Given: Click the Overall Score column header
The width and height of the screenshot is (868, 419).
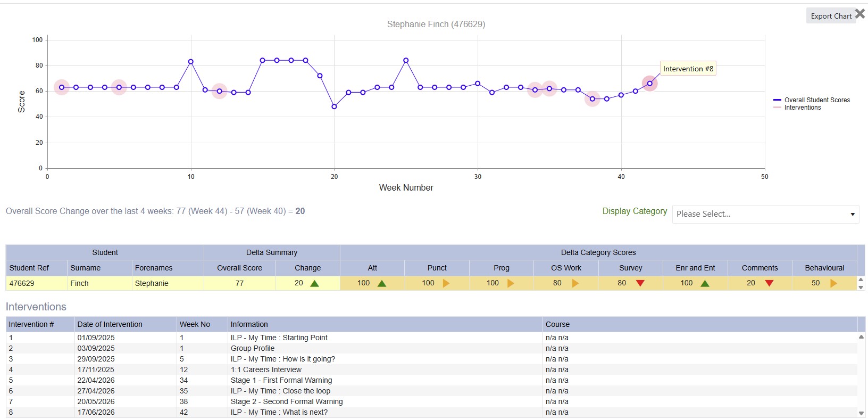Looking at the screenshot, I should pyautogui.click(x=239, y=268).
